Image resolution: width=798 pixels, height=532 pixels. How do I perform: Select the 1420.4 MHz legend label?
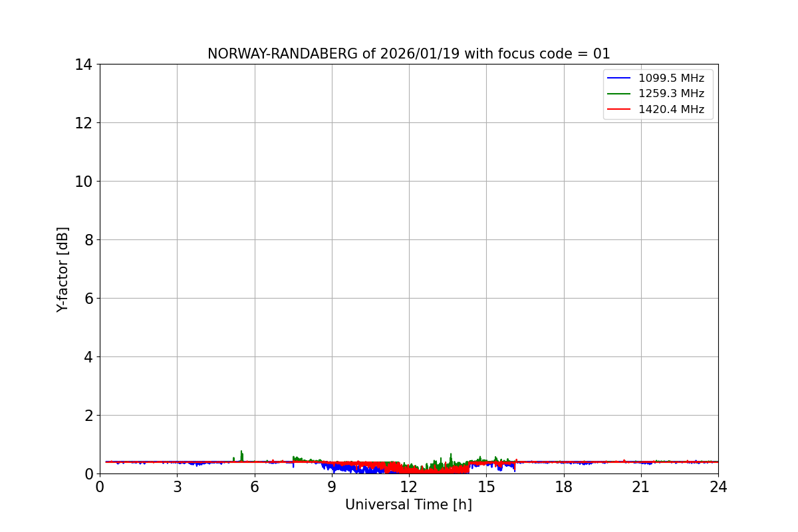tap(671, 110)
